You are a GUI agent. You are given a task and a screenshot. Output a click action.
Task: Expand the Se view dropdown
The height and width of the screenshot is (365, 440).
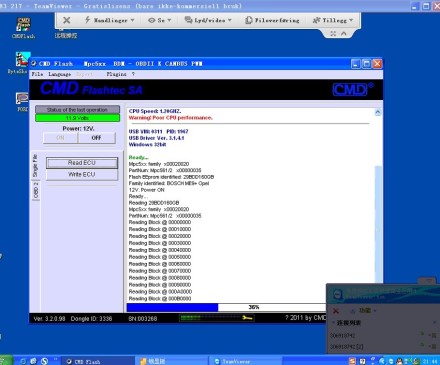[x=160, y=20]
